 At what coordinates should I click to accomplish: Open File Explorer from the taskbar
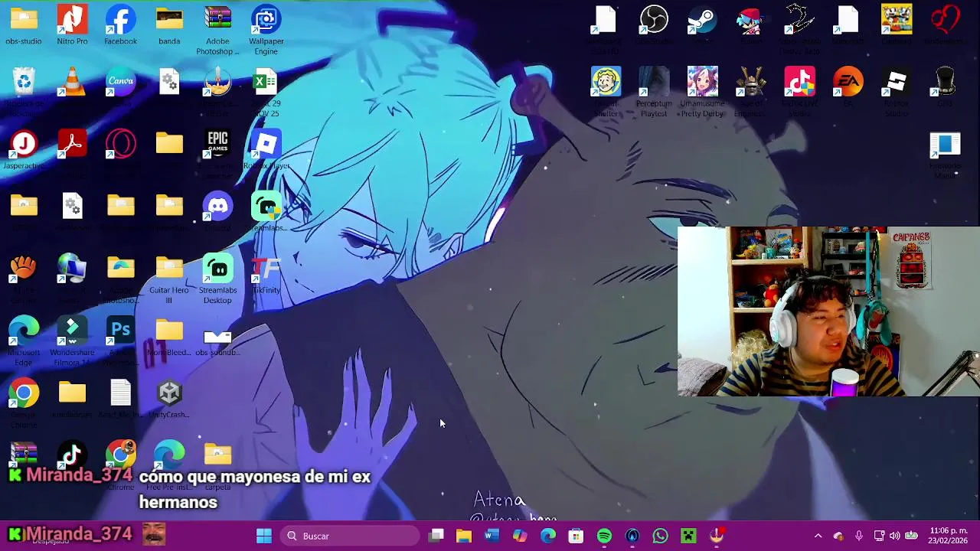[x=464, y=536]
